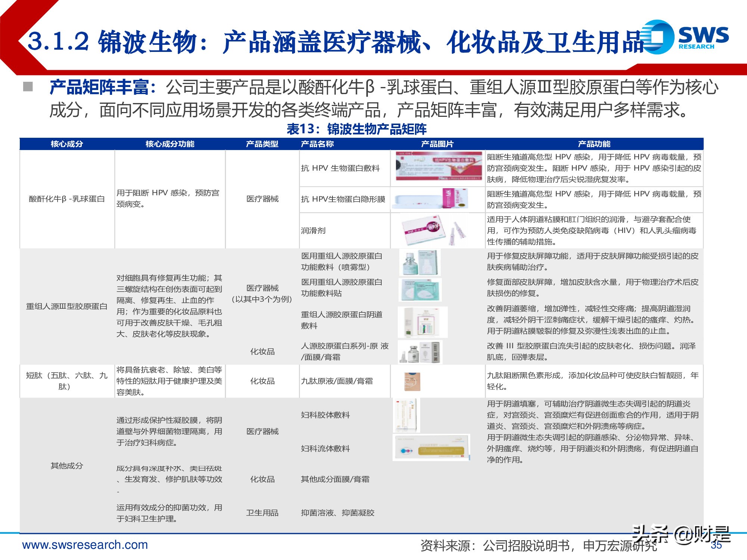Click product name 妇科胶体敷料
747x560 pixels.
click(x=325, y=415)
